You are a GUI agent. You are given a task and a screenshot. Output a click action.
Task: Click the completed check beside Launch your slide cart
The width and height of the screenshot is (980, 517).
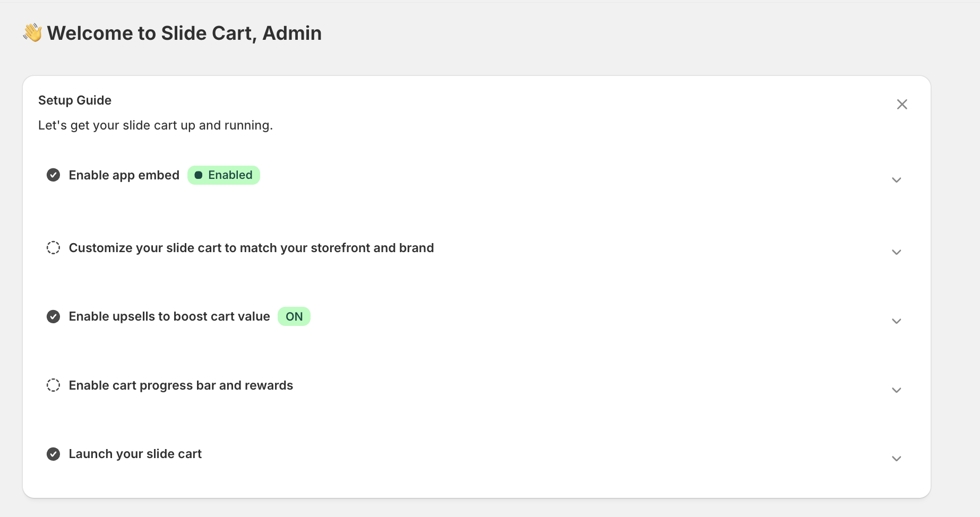(53, 454)
